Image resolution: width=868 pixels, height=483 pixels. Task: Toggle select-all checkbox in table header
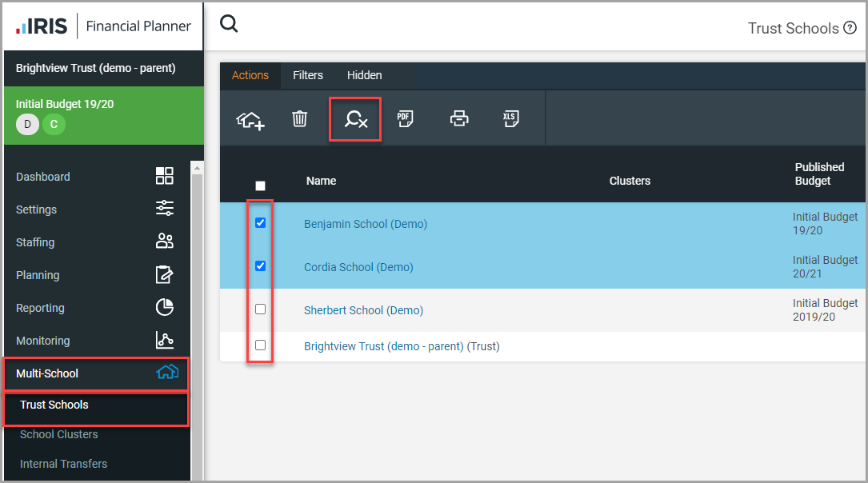tap(260, 186)
